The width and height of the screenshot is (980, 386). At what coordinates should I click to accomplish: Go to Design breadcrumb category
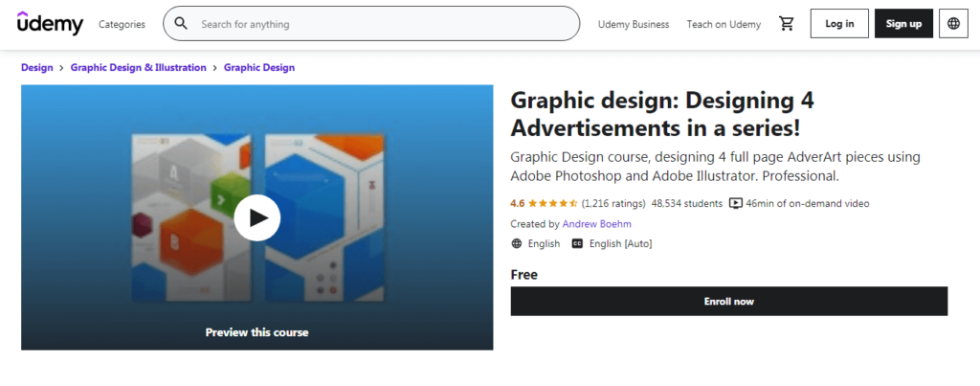tap(37, 68)
